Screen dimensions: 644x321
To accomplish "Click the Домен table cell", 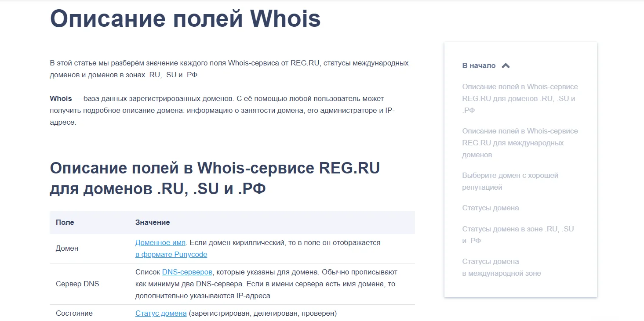I will pyautogui.click(x=67, y=249).
